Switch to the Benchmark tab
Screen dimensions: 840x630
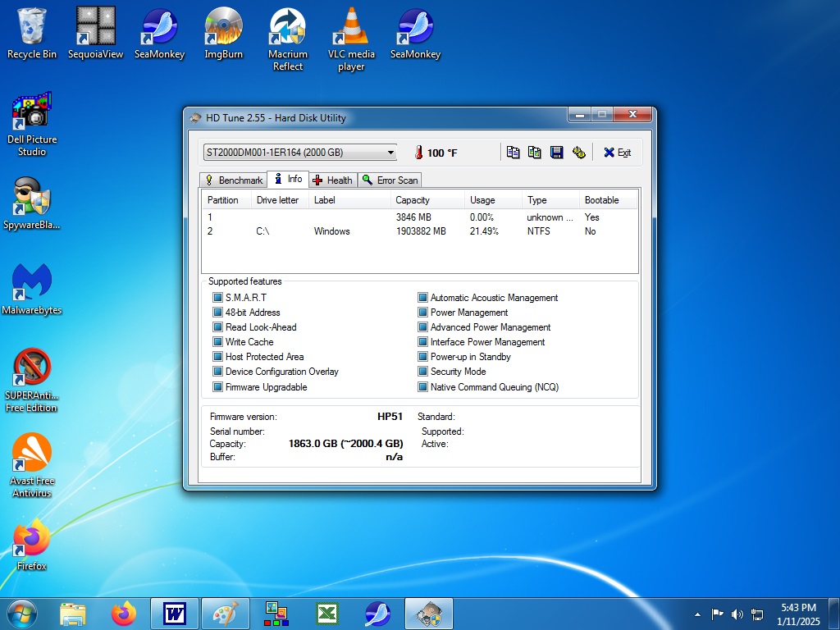(234, 180)
